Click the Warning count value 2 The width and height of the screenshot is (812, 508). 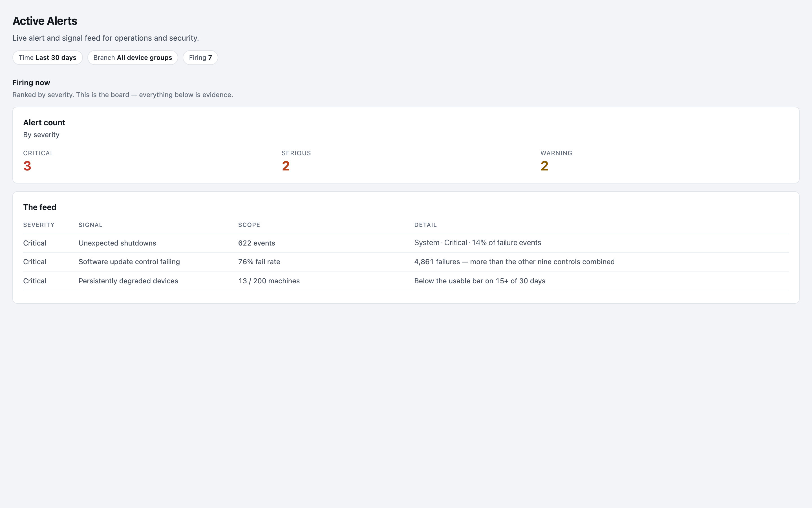coord(544,166)
